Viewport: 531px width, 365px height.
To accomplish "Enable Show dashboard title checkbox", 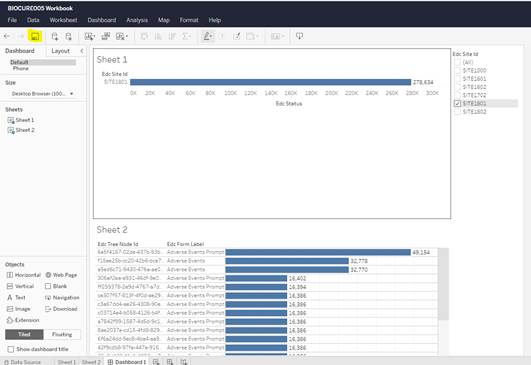I will (11, 349).
